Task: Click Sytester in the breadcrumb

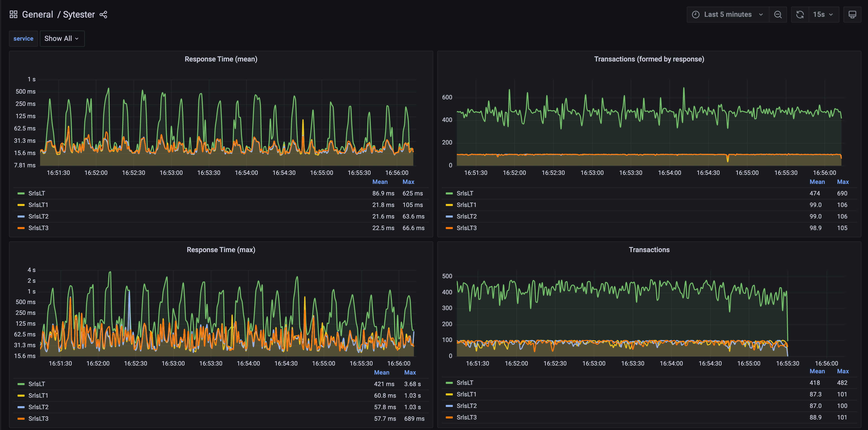Action: tap(79, 14)
